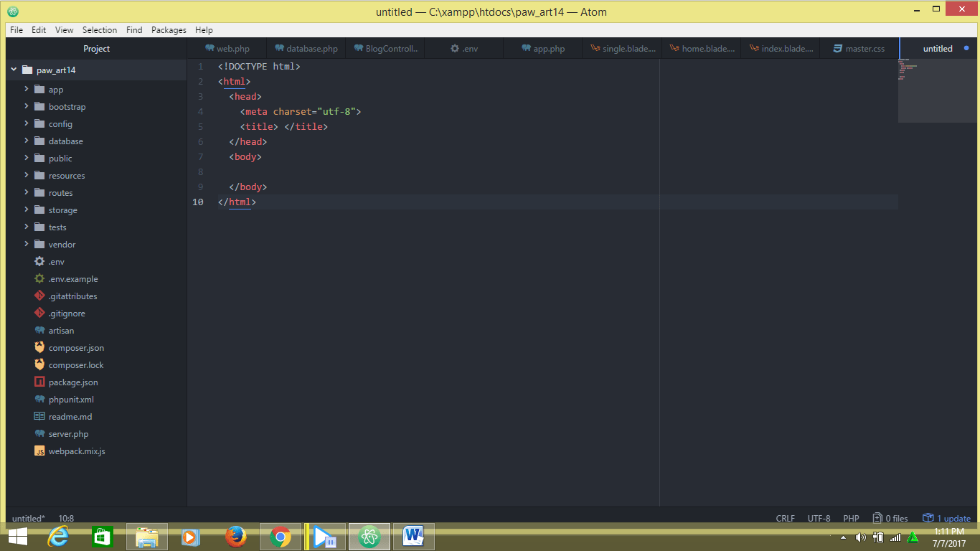
Task: Open the File menu
Action: coord(15,29)
